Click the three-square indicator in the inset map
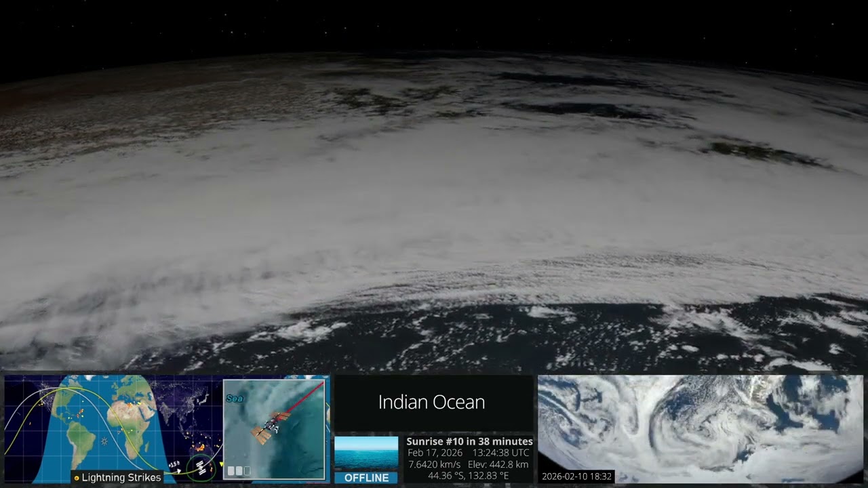The height and width of the screenshot is (488, 868). pyautogui.click(x=239, y=470)
